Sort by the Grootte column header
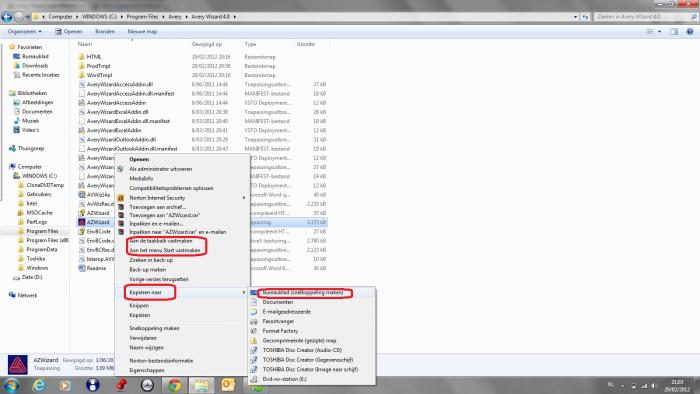 (x=306, y=44)
